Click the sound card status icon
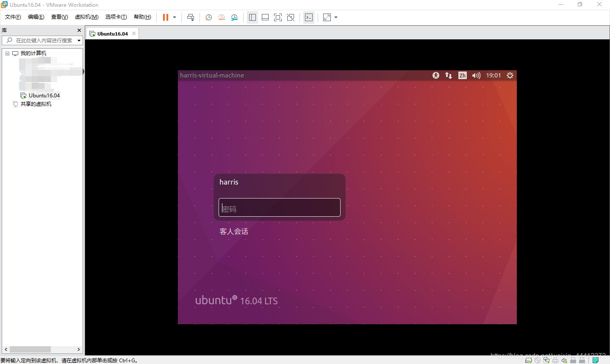The height and width of the screenshot is (364, 610). pos(564,360)
